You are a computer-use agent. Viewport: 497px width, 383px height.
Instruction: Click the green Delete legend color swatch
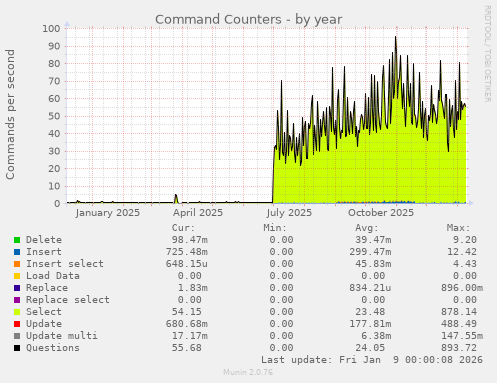point(17,240)
